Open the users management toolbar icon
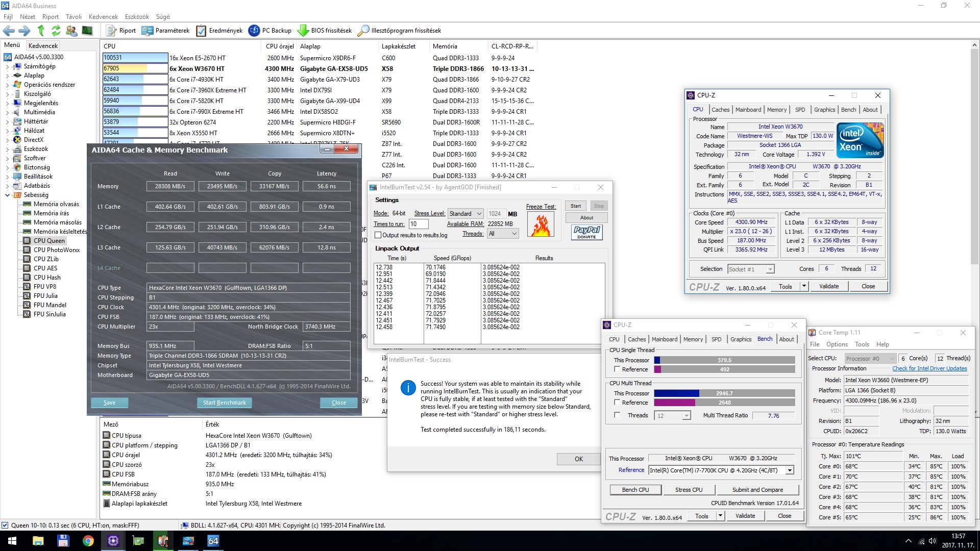The width and height of the screenshot is (980, 551). coord(71,31)
